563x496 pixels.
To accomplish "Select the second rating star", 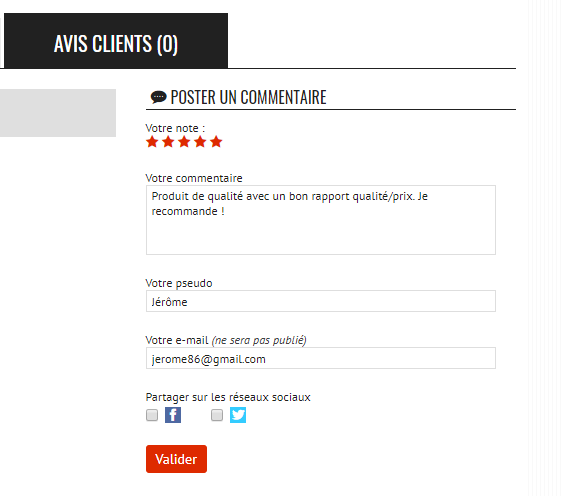I will pos(168,142).
